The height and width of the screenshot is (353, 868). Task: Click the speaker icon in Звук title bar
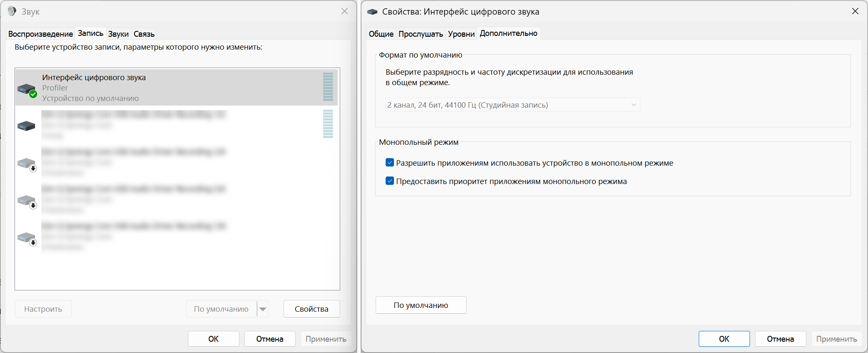pos(12,11)
